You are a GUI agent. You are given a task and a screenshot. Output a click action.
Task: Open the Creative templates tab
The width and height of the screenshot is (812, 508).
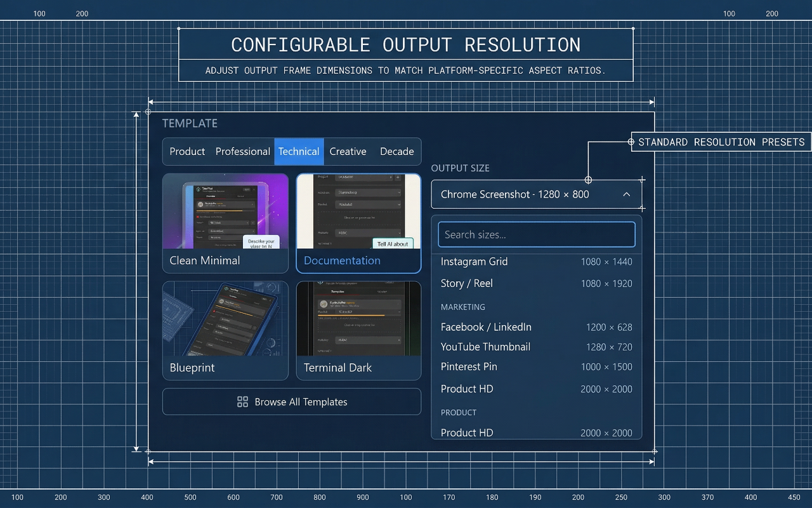click(x=348, y=151)
